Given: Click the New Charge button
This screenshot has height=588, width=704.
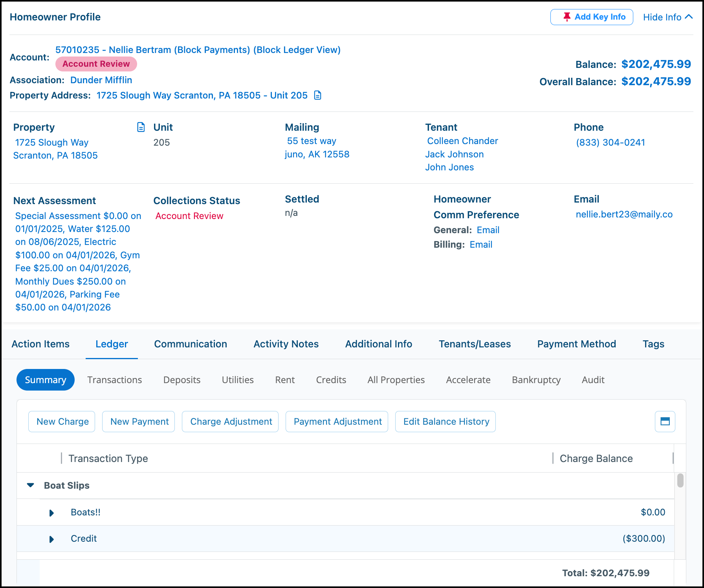Looking at the screenshot, I should click(62, 422).
